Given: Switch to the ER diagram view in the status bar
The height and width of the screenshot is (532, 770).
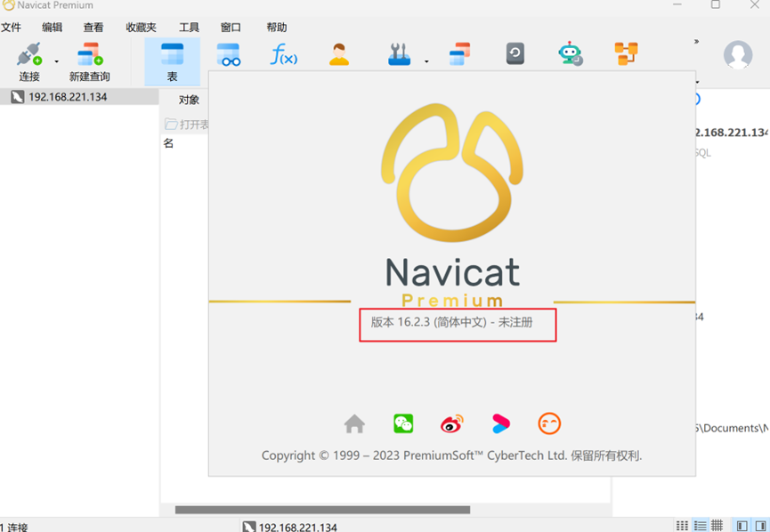Looking at the screenshot, I should (717, 526).
